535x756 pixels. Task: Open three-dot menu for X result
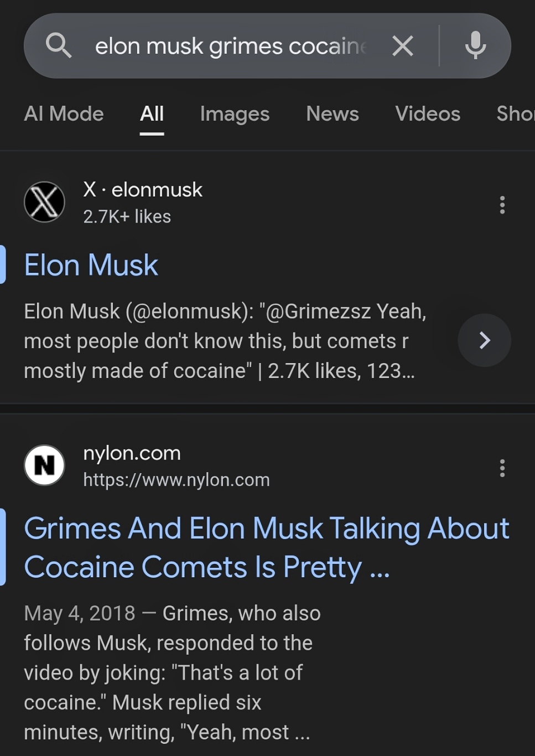click(502, 205)
